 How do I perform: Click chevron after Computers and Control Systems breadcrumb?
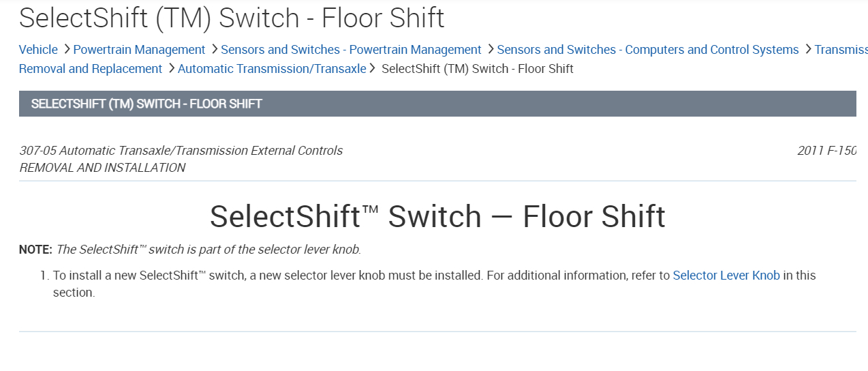[x=807, y=49]
